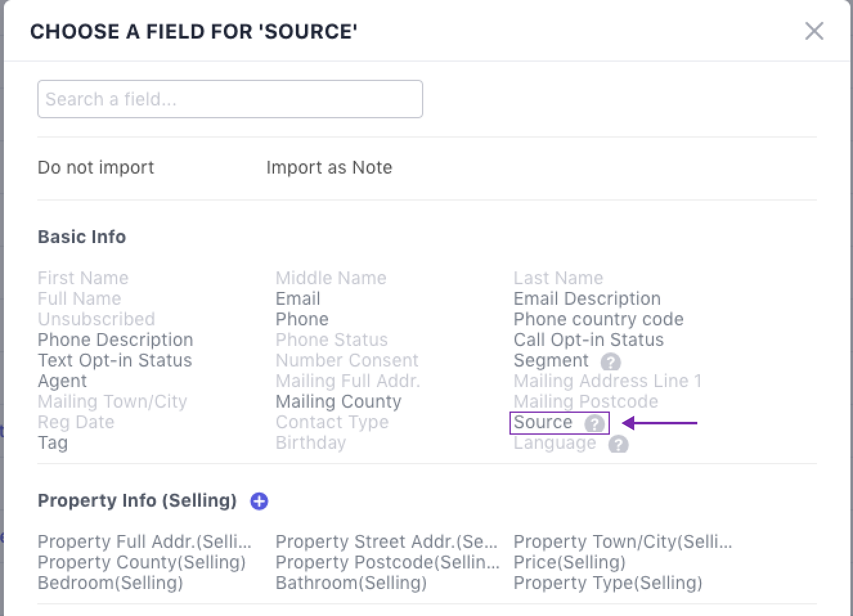
Task: Select the highlighted Source field
Action: point(543,422)
